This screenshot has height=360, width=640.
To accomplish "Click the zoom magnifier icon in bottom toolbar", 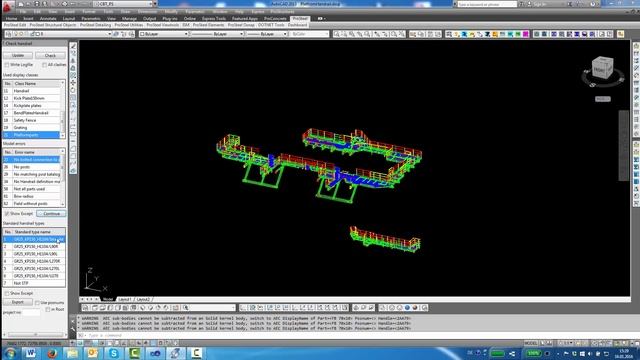I will (186, 308).
